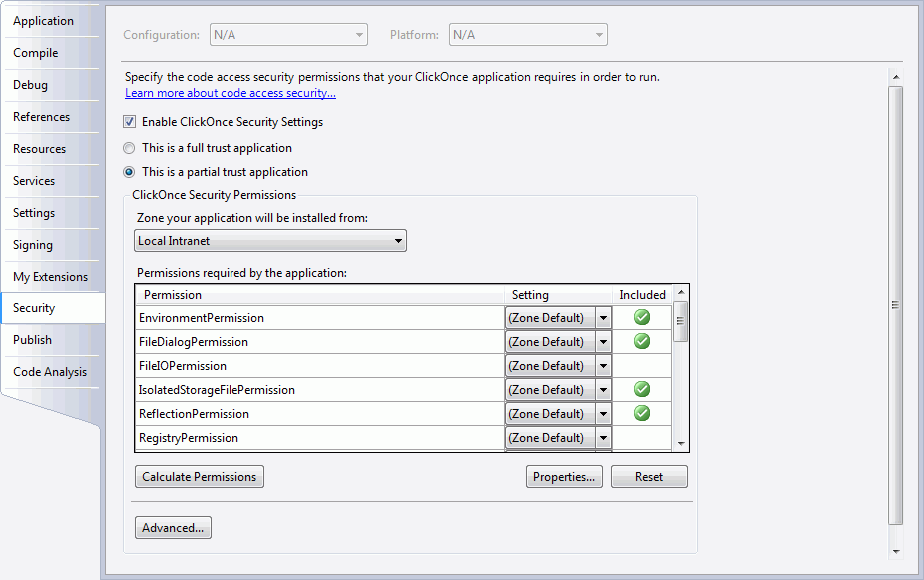Expand the FileIOPermission setting dropdown
The width and height of the screenshot is (924, 580).
[x=603, y=366]
